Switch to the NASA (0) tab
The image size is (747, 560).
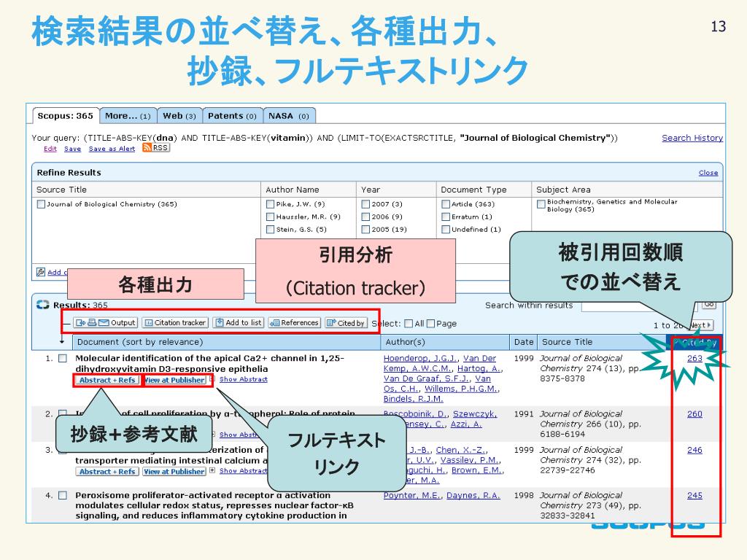coord(289,116)
